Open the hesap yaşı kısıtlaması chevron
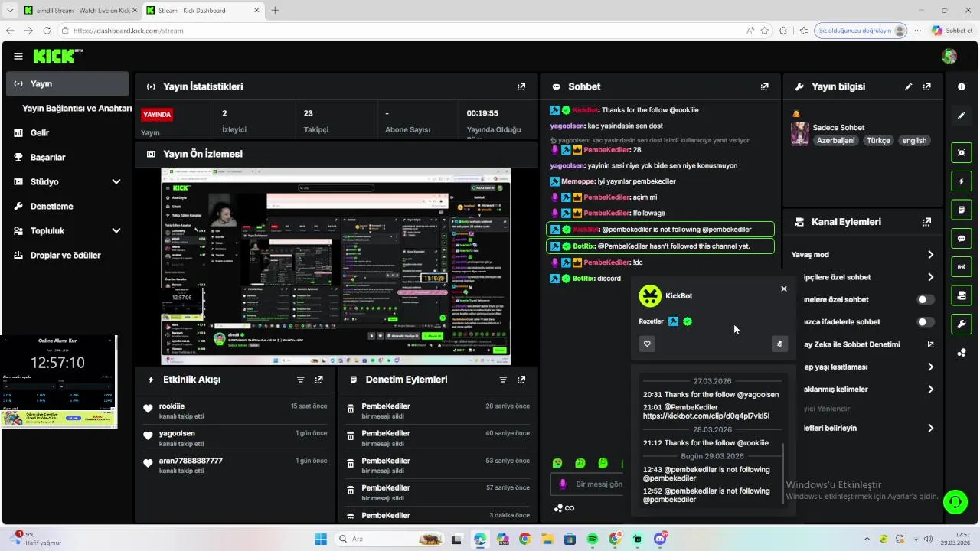The image size is (980, 551). (x=930, y=367)
